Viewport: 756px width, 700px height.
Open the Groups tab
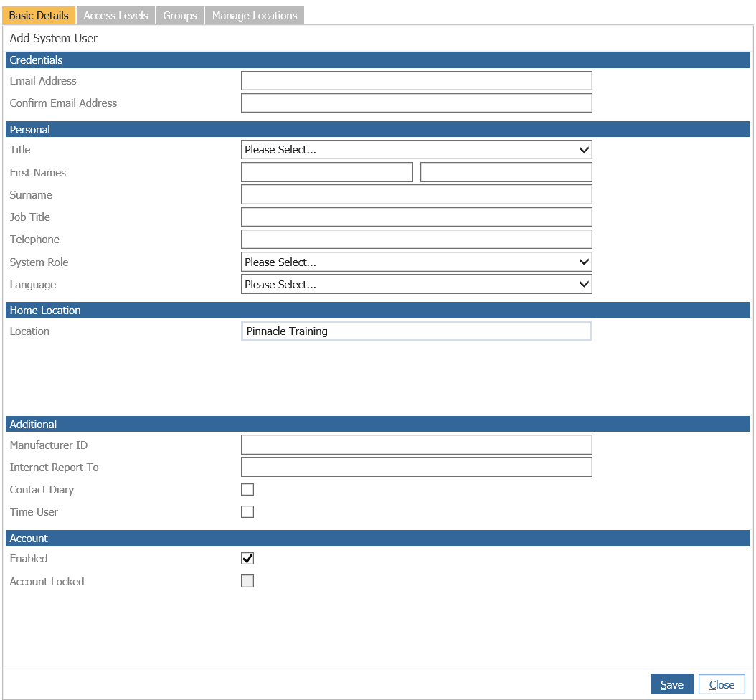(x=179, y=16)
